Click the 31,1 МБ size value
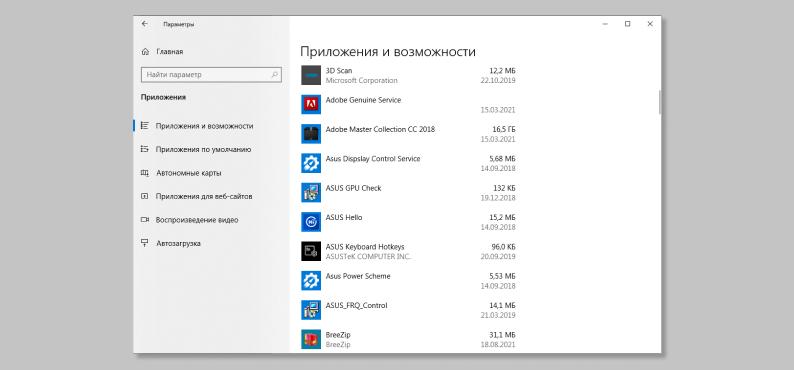The height and width of the screenshot is (370, 794). pos(503,335)
